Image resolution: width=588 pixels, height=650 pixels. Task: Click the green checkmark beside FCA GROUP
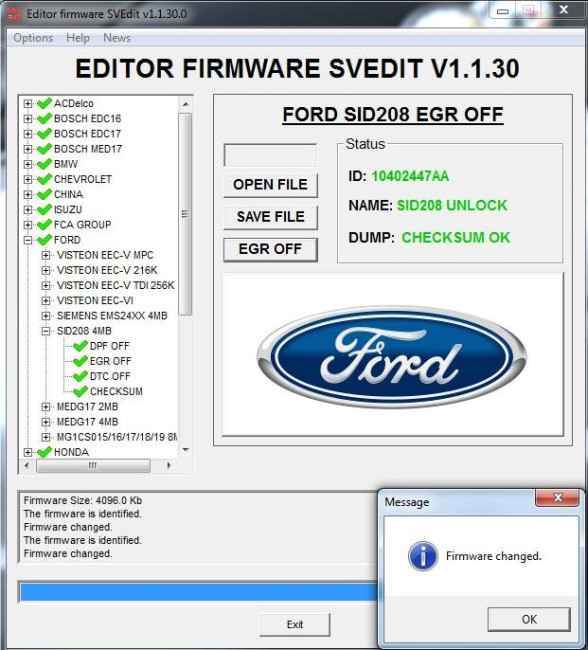point(44,225)
